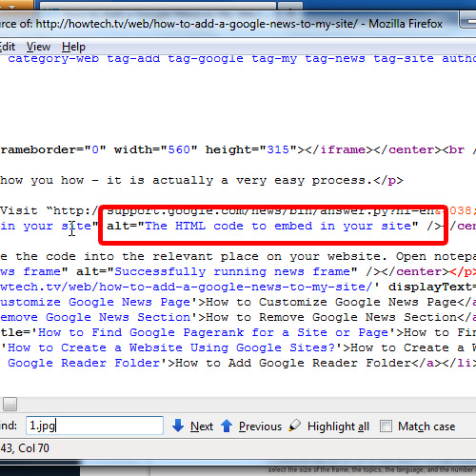Click the horizontal scrollbar thumb
The height and width of the screenshot is (476, 476).
10,404
